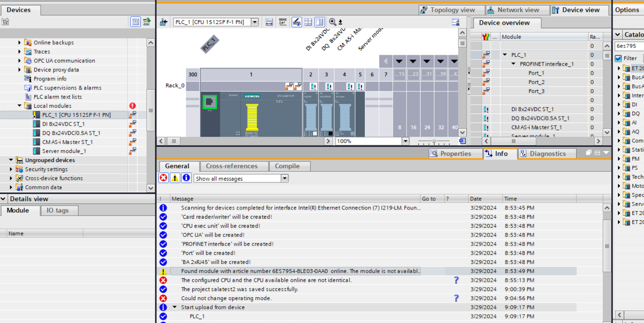The image size is (644, 323).
Task: Select DI 8x24VDC ST_1 in project tree
Action: 64,124
